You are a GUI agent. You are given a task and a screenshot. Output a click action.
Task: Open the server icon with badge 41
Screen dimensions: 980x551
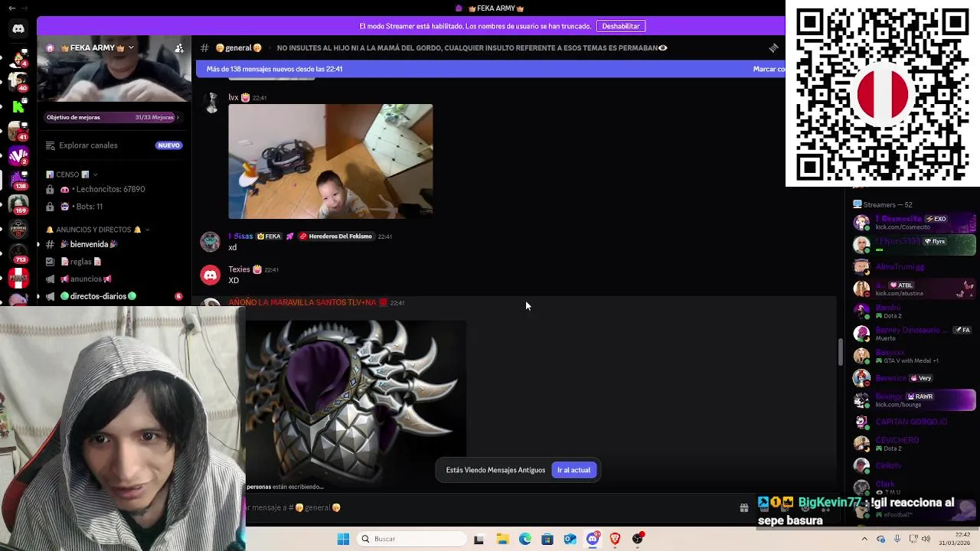(18, 131)
